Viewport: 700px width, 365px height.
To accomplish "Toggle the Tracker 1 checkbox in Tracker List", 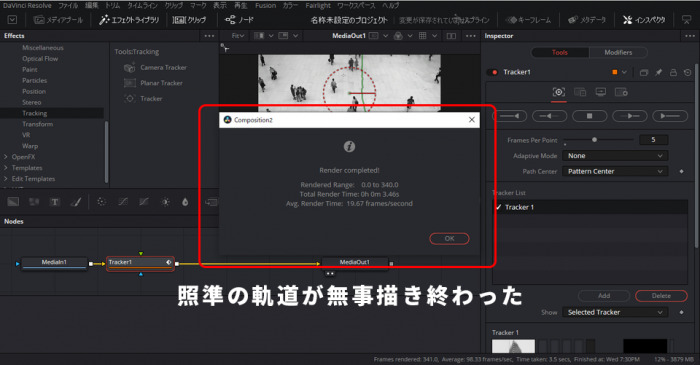I will click(x=498, y=207).
